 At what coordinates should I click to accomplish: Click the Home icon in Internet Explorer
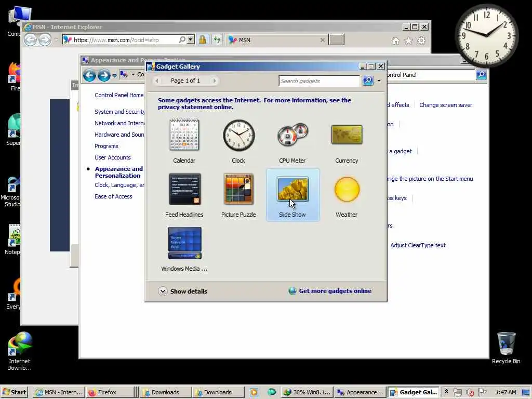(395, 41)
